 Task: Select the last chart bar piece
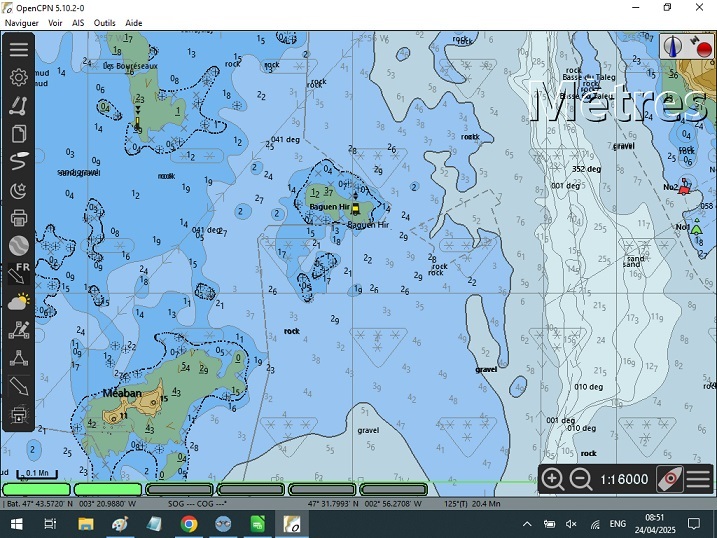(x=393, y=490)
